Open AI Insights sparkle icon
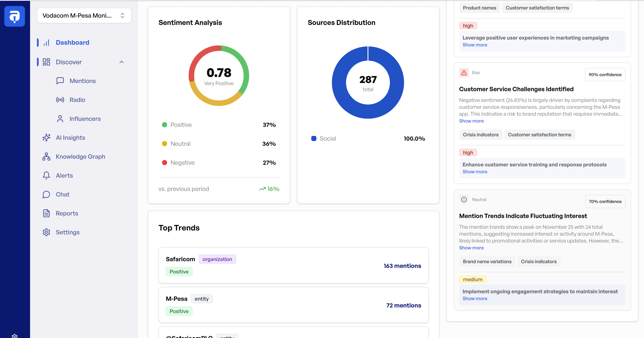The height and width of the screenshot is (338, 644). (x=46, y=138)
